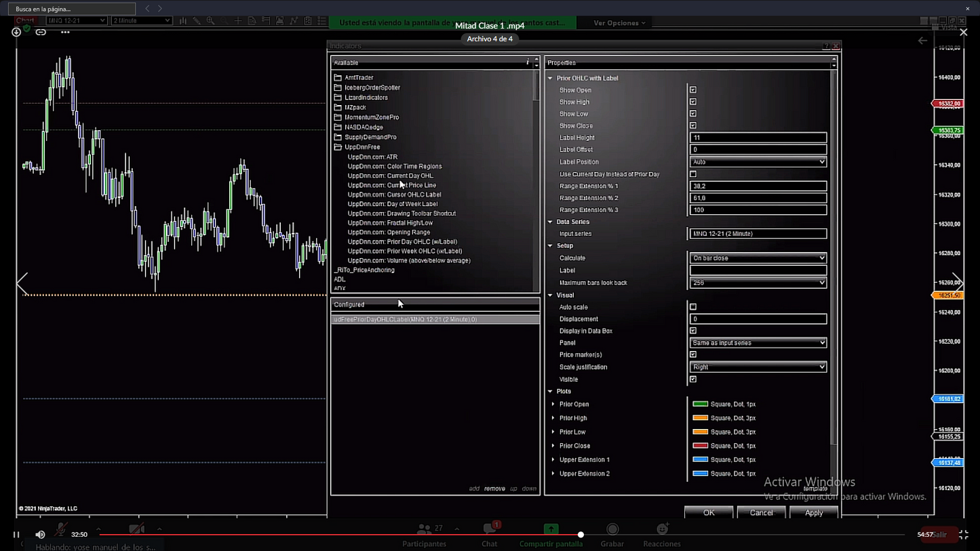Enable Use Current Day Instead of Prior Day
This screenshot has height=551, width=980.
(x=693, y=174)
